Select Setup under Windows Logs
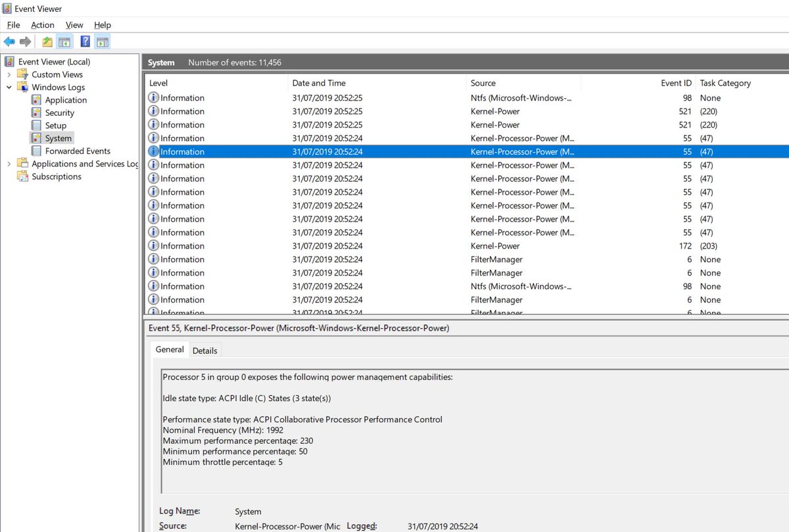This screenshot has height=532, width=789. pos(56,125)
